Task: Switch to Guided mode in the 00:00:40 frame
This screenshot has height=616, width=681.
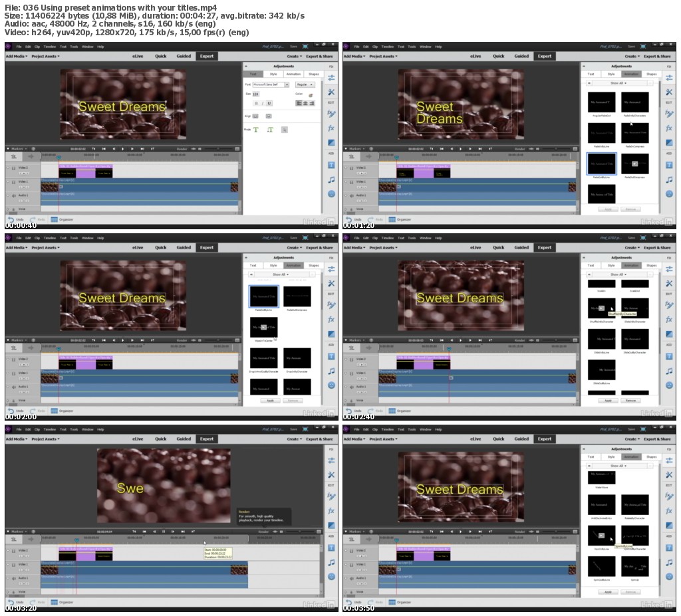Action: click(x=184, y=56)
